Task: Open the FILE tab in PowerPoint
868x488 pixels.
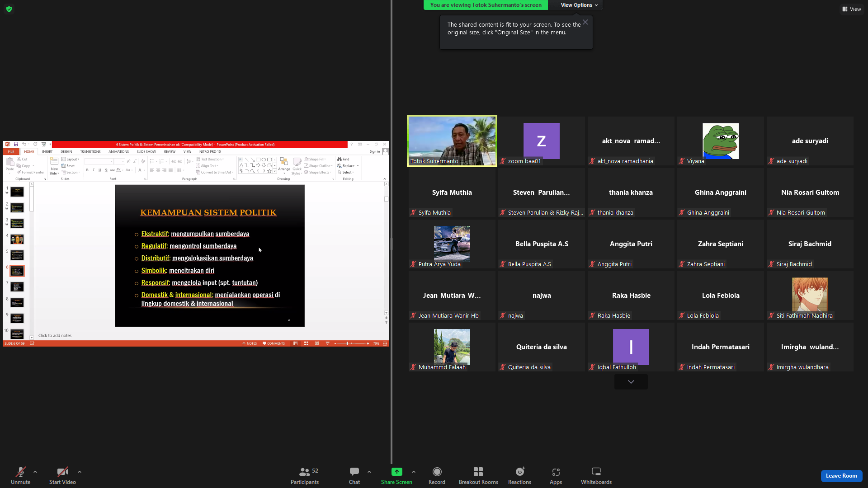Action: click(11, 152)
